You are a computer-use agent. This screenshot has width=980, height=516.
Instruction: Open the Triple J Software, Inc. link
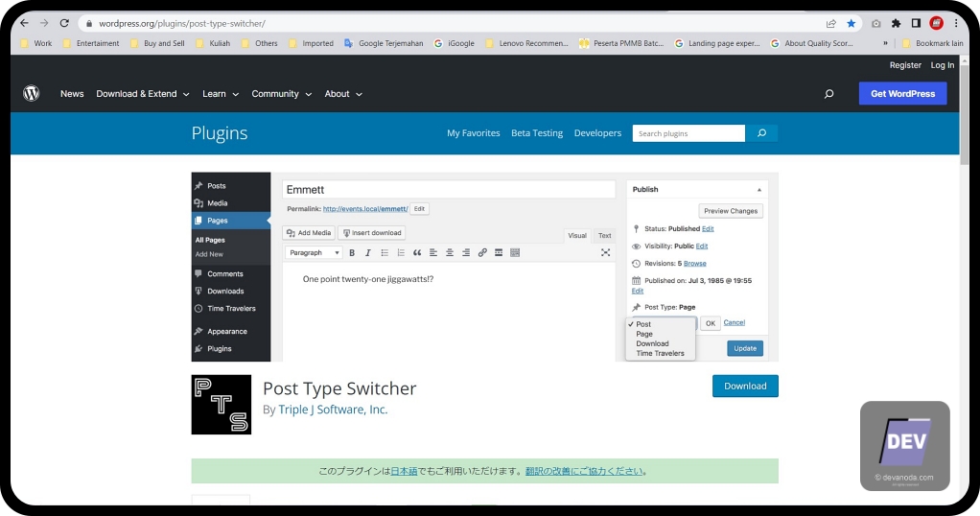pyautogui.click(x=333, y=410)
